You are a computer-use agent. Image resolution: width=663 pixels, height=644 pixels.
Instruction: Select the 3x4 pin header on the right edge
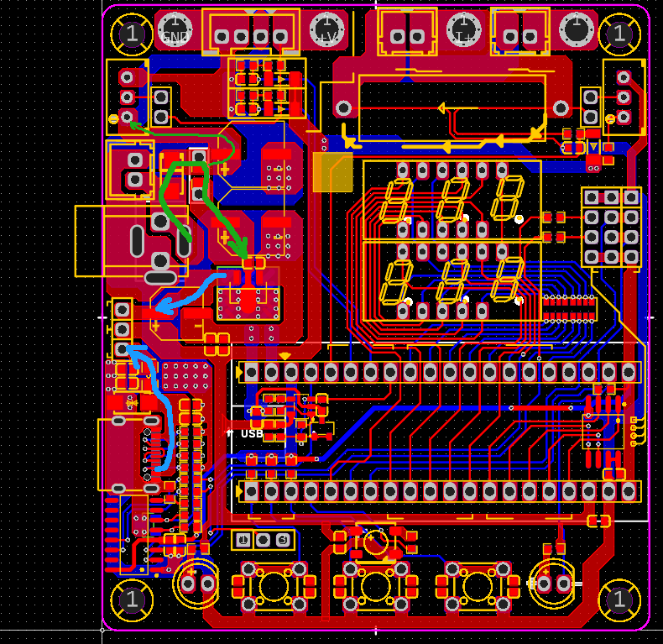612,227
